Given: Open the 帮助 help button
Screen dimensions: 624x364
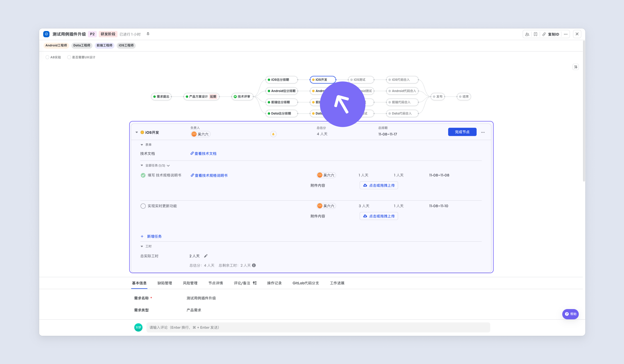Looking at the screenshot, I should point(570,314).
